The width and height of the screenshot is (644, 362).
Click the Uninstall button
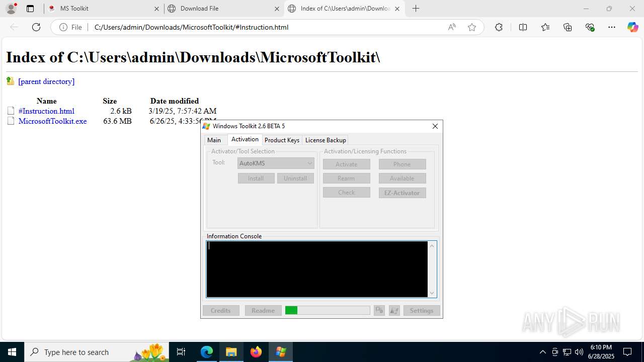[295, 178]
